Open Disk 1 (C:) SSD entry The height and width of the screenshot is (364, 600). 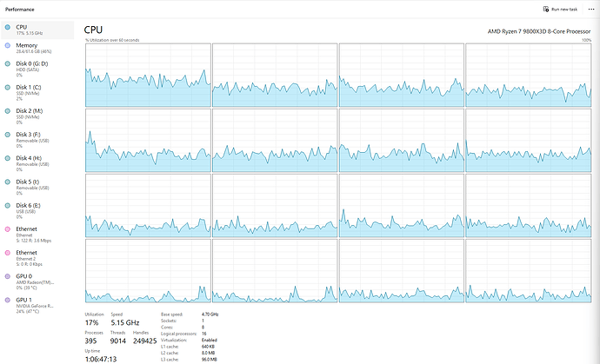click(x=37, y=93)
